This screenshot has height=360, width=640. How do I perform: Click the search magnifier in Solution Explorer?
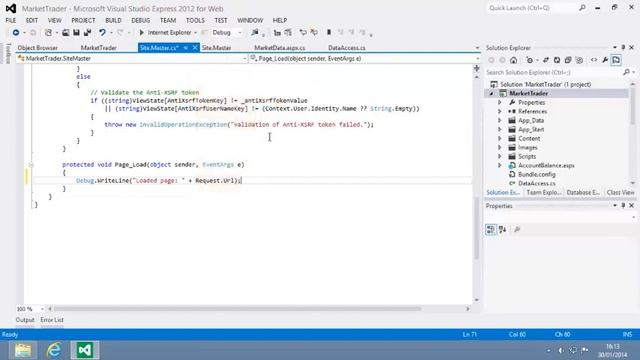[627, 72]
